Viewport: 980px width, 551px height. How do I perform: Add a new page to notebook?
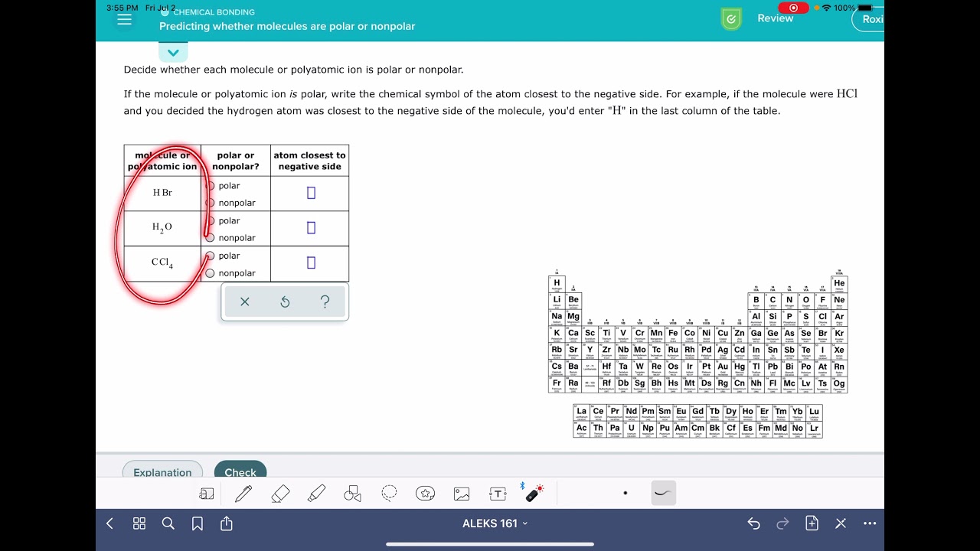click(812, 523)
